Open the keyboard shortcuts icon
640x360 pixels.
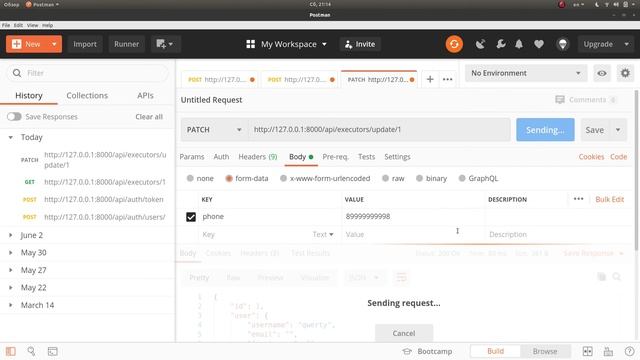[x=608, y=351]
